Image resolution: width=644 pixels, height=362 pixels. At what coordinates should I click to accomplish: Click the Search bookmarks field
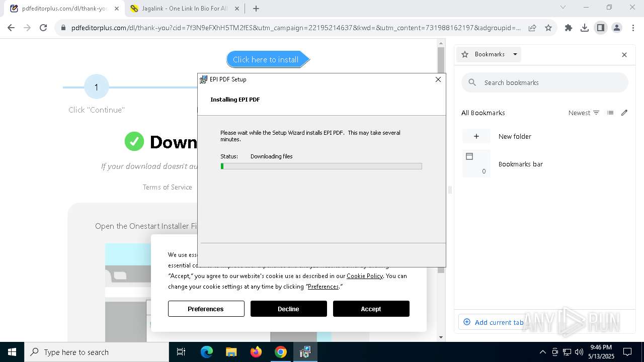pos(545,82)
